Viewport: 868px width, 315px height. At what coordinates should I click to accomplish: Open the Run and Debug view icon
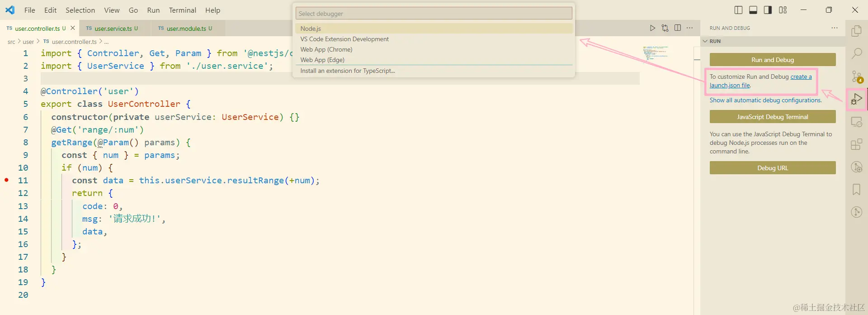click(x=856, y=99)
